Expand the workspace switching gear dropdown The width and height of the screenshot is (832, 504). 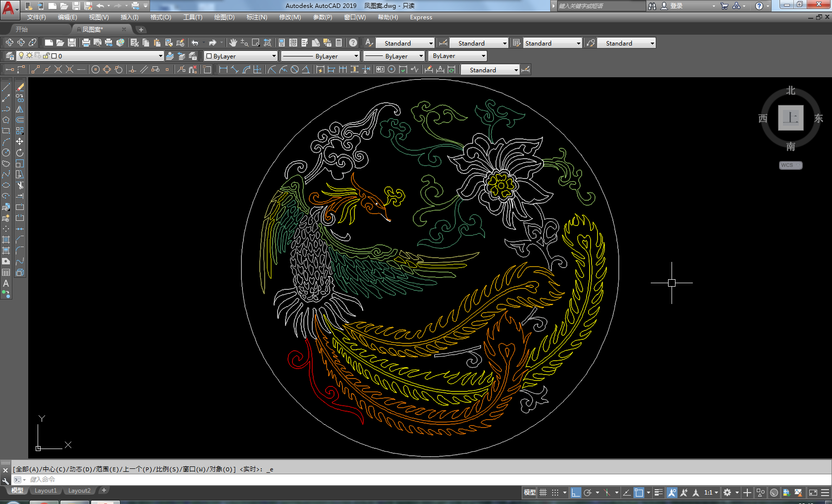[737, 493]
